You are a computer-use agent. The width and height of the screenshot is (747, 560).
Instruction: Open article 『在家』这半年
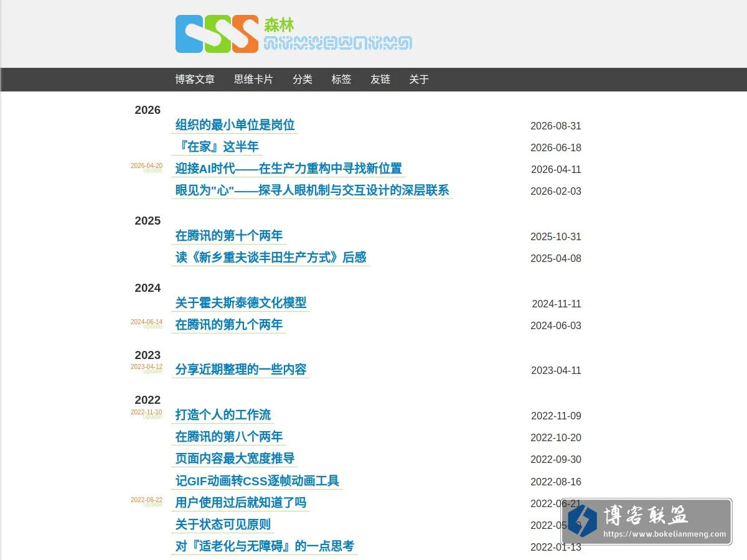[217, 147]
